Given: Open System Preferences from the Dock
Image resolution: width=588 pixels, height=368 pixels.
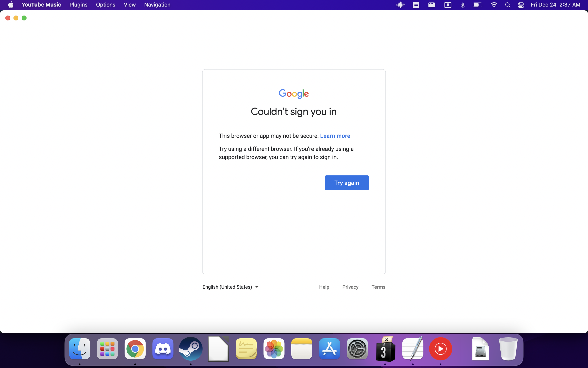Looking at the screenshot, I should 357,349.
